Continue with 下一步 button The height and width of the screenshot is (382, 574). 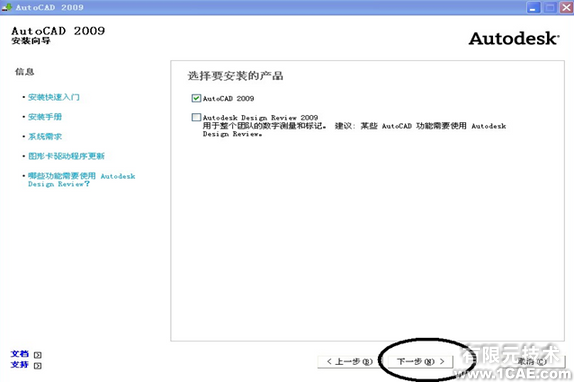pos(420,362)
